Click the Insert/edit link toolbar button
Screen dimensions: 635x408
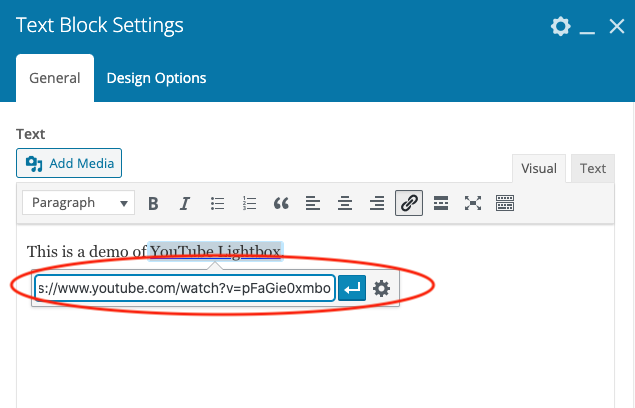(x=409, y=203)
